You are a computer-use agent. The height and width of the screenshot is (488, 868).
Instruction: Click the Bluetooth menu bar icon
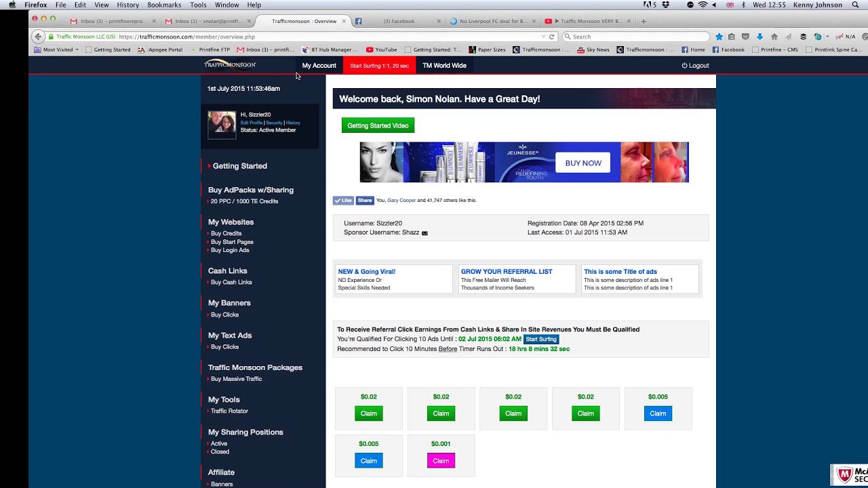(x=743, y=5)
